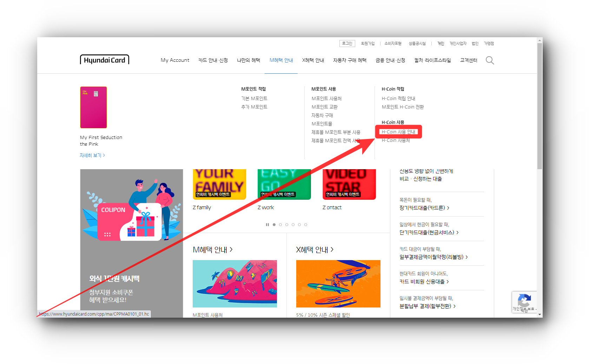Select the sixth carousel dot
The image size is (589, 364).
pos(306,225)
